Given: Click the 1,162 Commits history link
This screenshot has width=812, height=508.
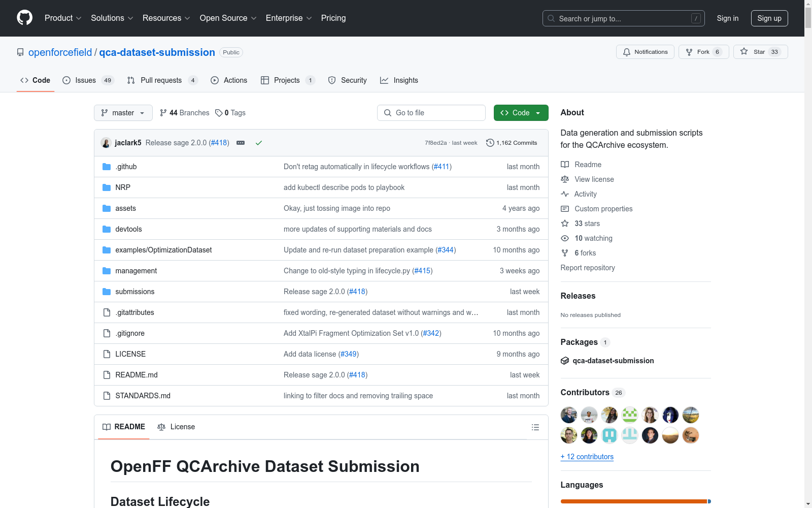Looking at the screenshot, I should coord(512,143).
